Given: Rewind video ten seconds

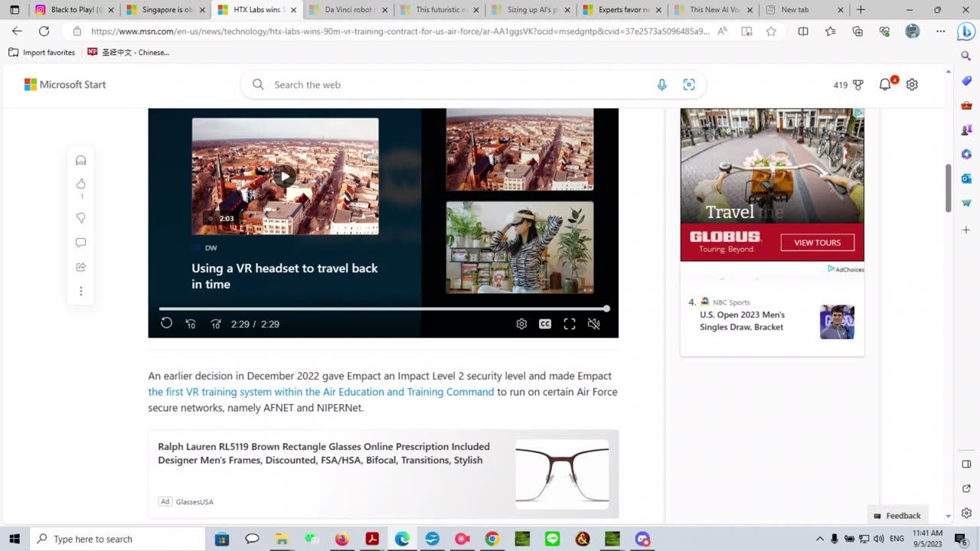Looking at the screenshot, I should [x=191, y=324].
